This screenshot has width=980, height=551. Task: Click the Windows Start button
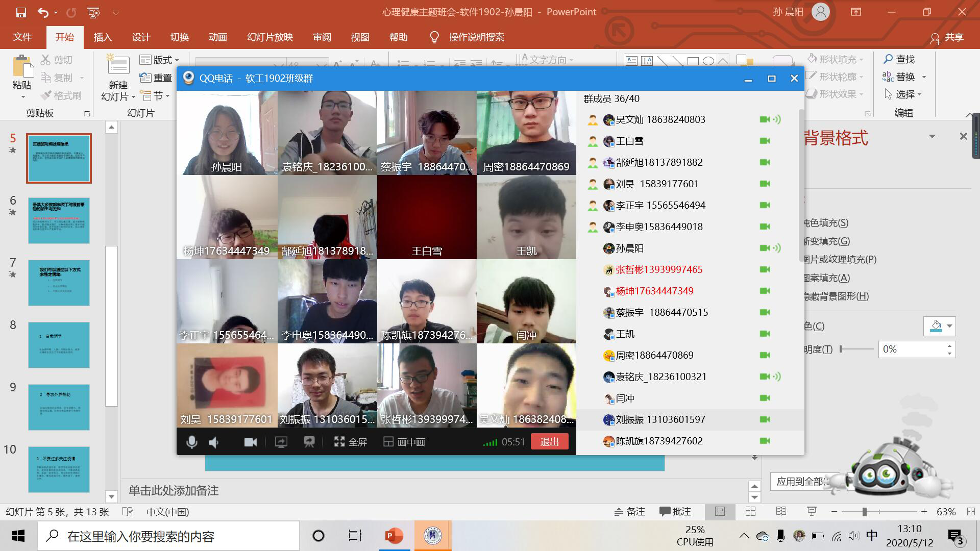18,536
